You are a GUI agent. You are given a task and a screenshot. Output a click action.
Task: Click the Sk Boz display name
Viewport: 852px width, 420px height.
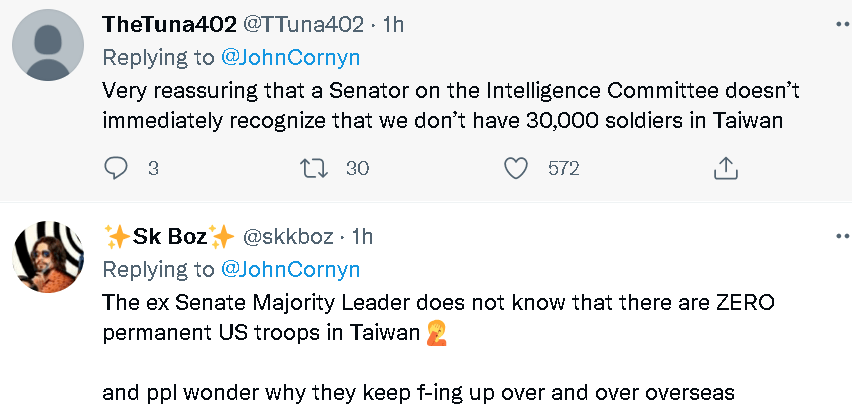pos(169,236)
